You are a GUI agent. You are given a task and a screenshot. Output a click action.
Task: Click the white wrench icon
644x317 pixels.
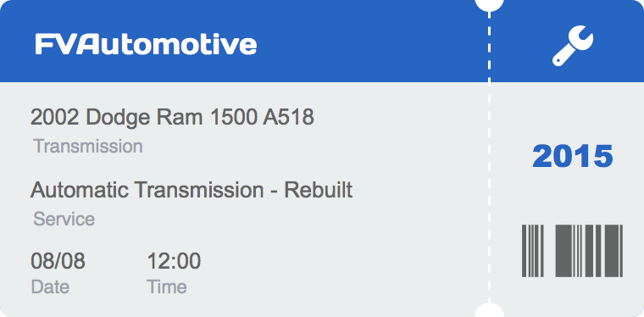click(573, 46)
